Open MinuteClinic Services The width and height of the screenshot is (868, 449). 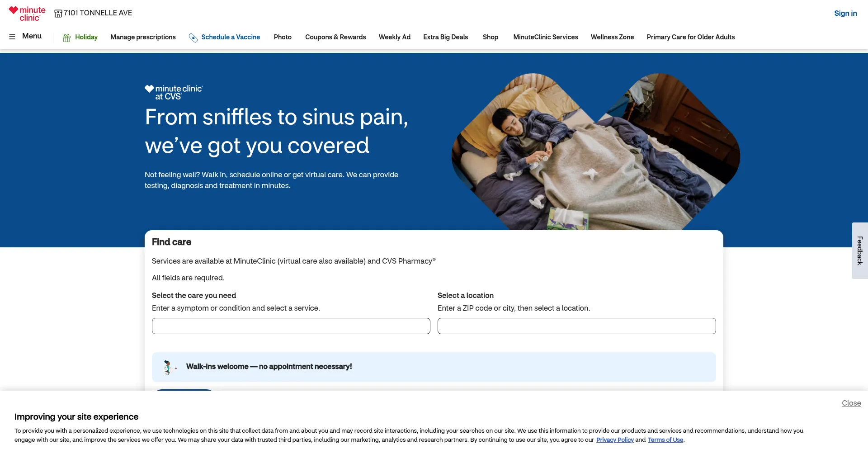pyautogui.click(x=546, y=37)
